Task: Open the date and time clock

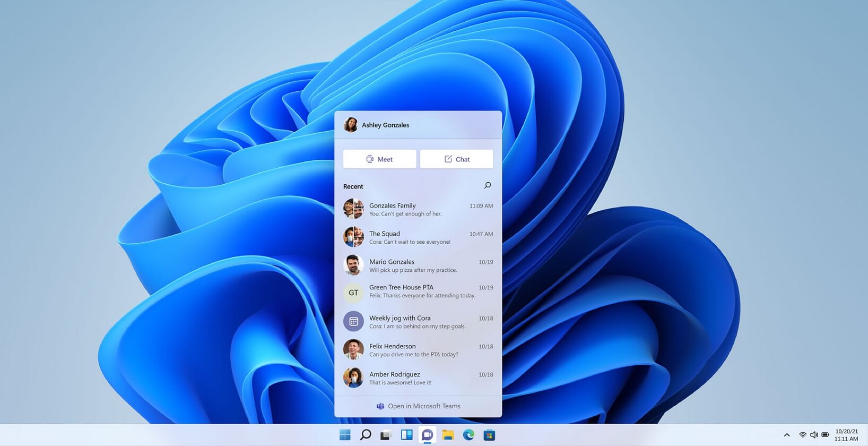Action: [x=846, y=435]
